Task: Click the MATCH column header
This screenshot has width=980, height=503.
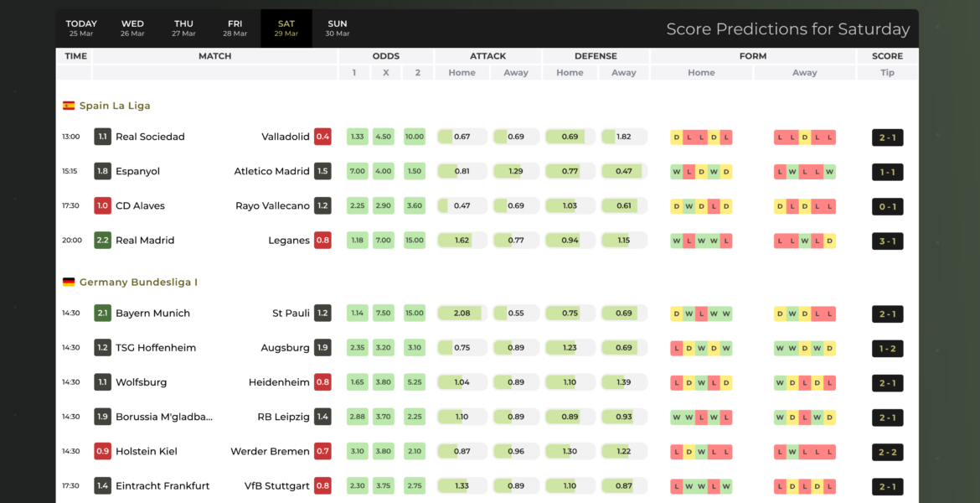Action: pyautogui.click(x=214, y=56)
